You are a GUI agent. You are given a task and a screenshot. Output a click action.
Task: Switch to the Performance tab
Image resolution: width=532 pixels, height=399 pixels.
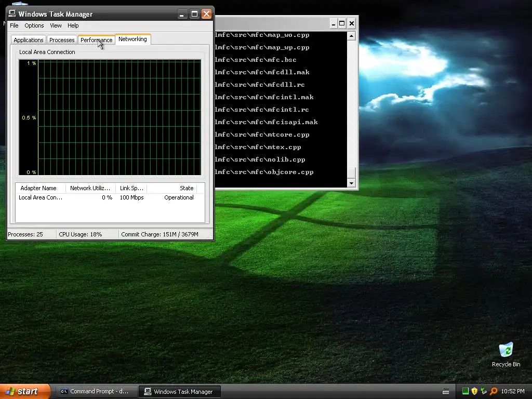(x=96, y=40)
